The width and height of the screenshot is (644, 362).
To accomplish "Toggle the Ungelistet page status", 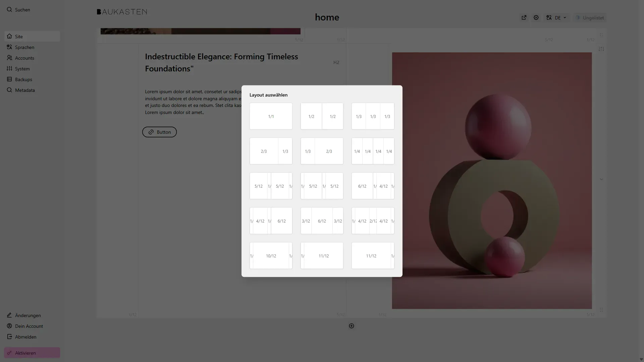I will [590, 18].
